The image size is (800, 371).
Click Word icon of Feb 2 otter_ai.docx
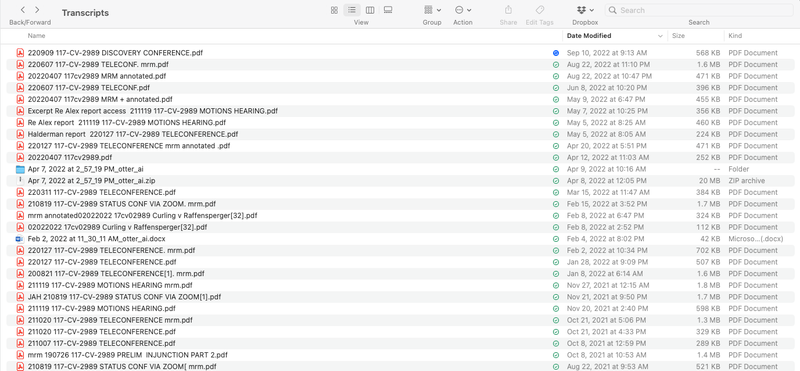[20, 239]
